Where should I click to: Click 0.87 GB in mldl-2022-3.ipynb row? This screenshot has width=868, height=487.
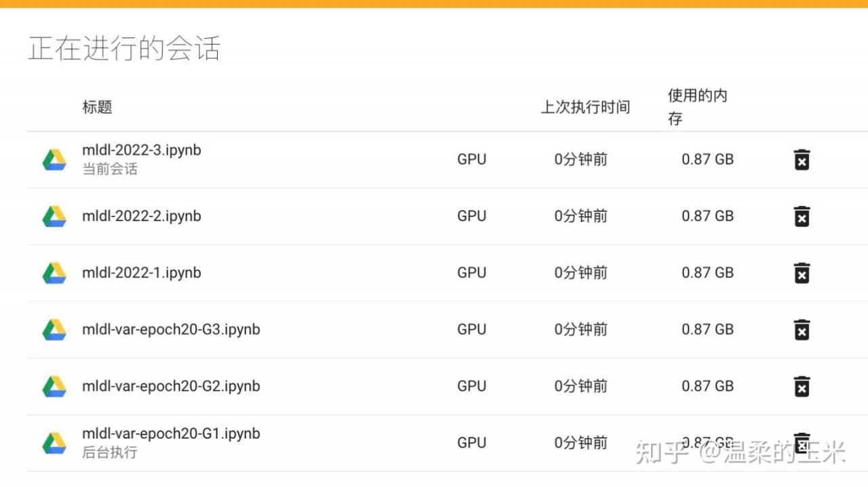point(708,159)
